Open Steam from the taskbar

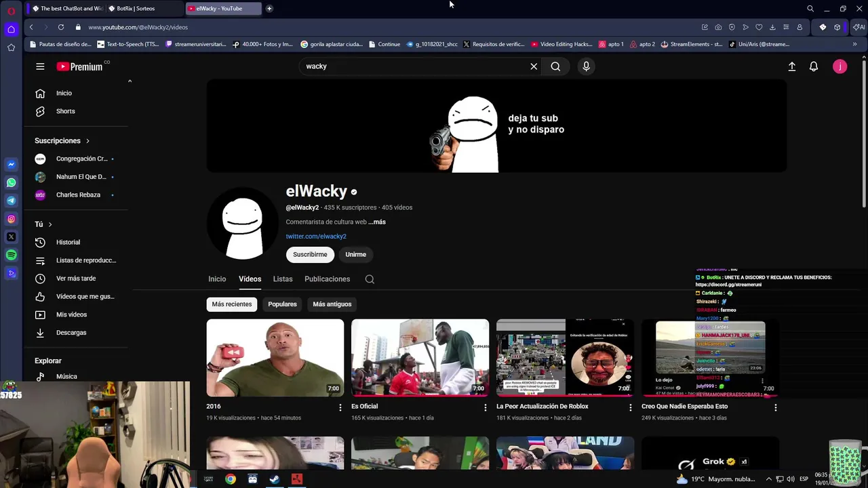[275, 479]
